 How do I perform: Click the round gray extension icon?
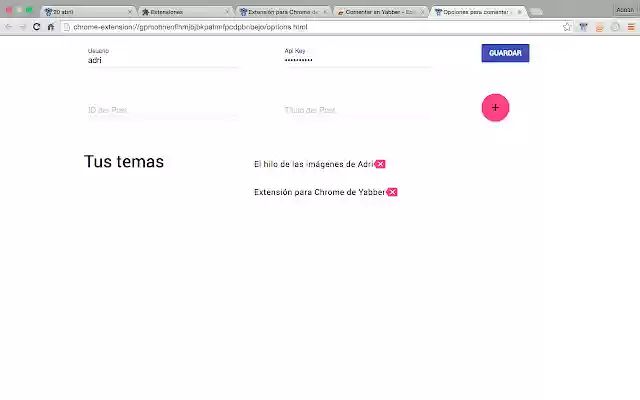coord(615,27)
